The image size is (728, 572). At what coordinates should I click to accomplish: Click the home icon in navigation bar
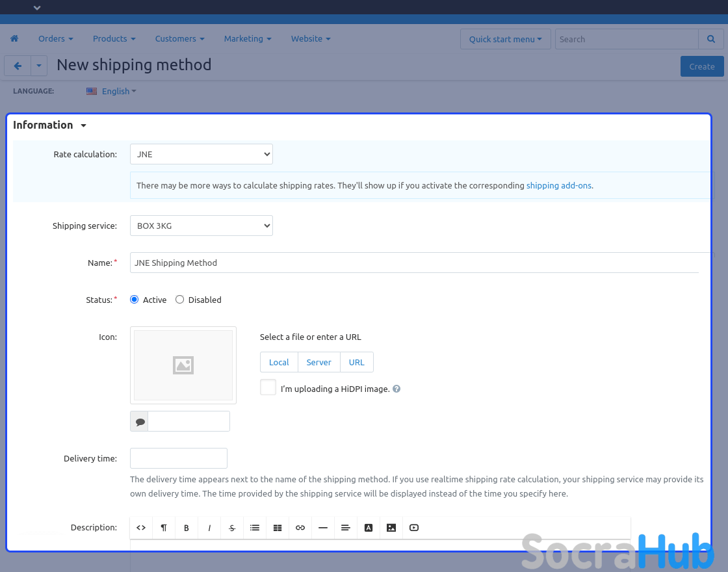coord(14,39)
